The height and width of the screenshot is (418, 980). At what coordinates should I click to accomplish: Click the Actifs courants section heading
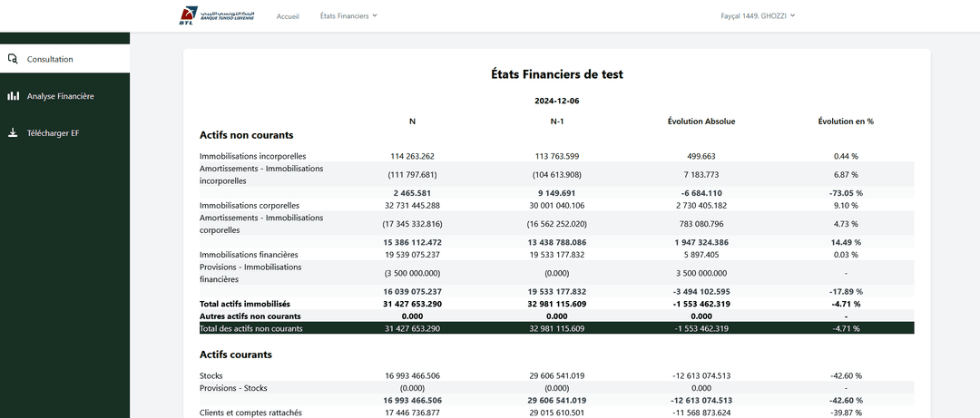pos(236,355)
